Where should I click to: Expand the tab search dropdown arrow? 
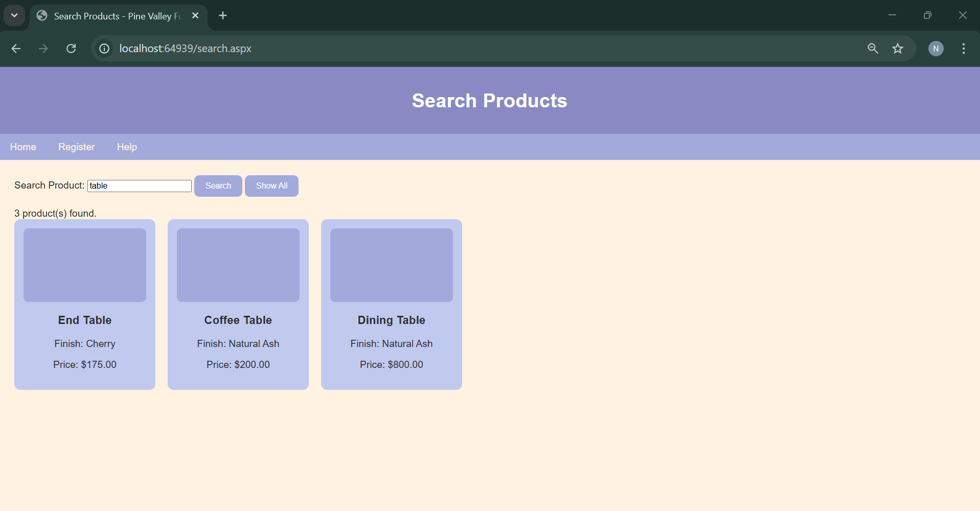(14, 15)
